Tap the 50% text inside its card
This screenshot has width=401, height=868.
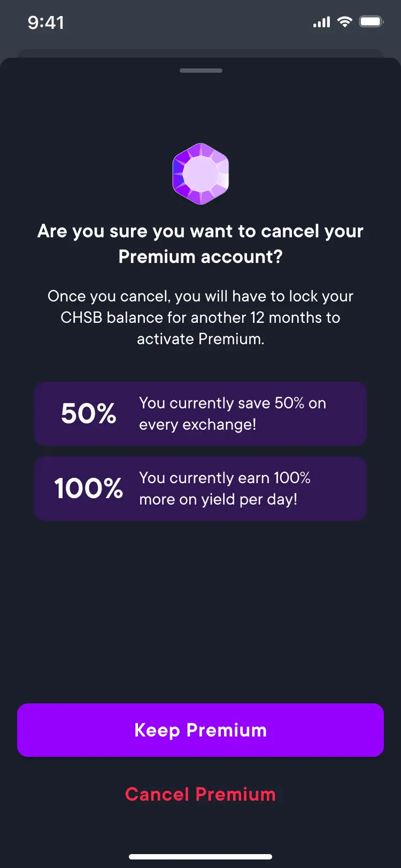(x=89, y=414)
